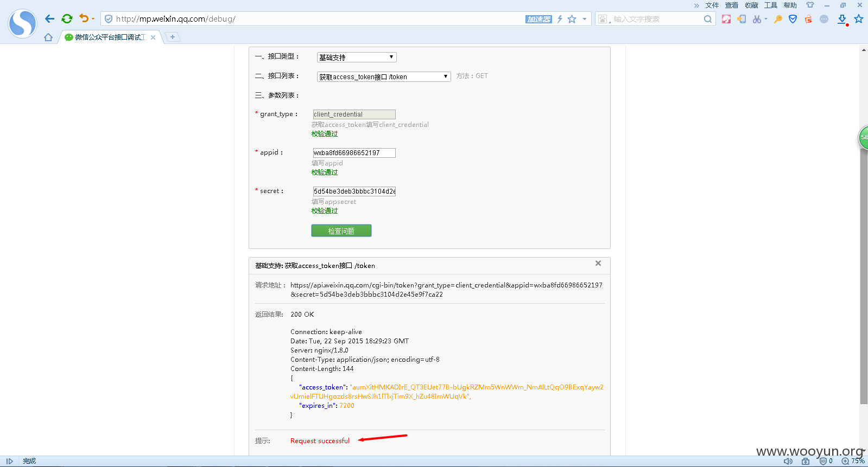Close the result panel with X
This screenshot has width=868, height=467.
click(598, 263)
